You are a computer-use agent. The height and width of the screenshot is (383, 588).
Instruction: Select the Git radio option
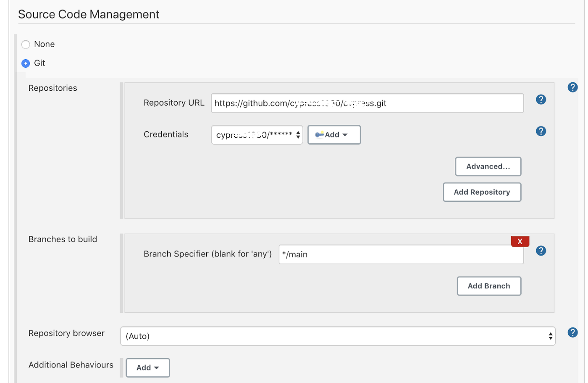click(x=26, y=63)
